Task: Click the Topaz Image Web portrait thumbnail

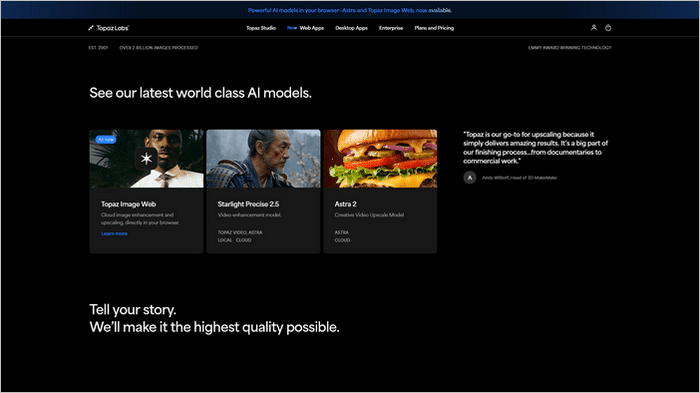Action: coord(146,159)
